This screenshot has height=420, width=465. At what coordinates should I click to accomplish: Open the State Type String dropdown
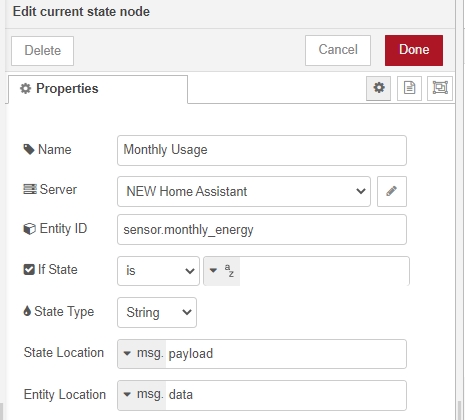(157, 312)
